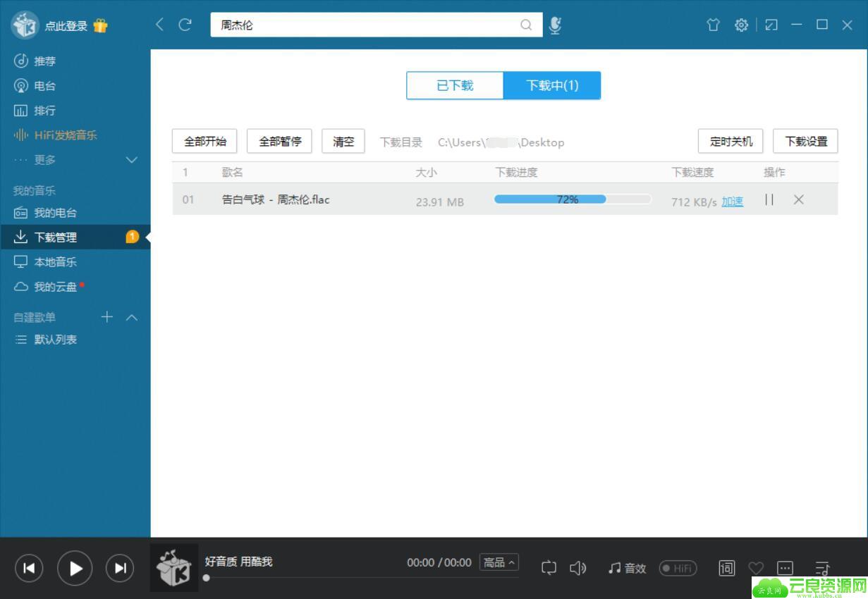Open 排行 in the sidebar
The width and height of the screenshot is (868, 599).
click(x=44, y=111)
